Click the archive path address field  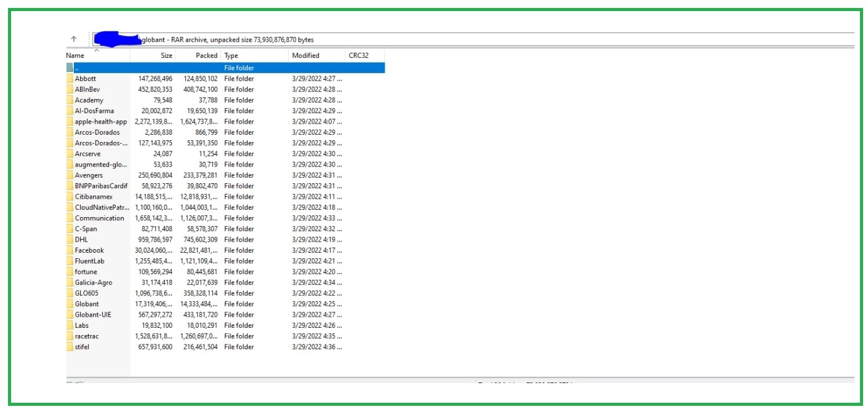[473, 39]
